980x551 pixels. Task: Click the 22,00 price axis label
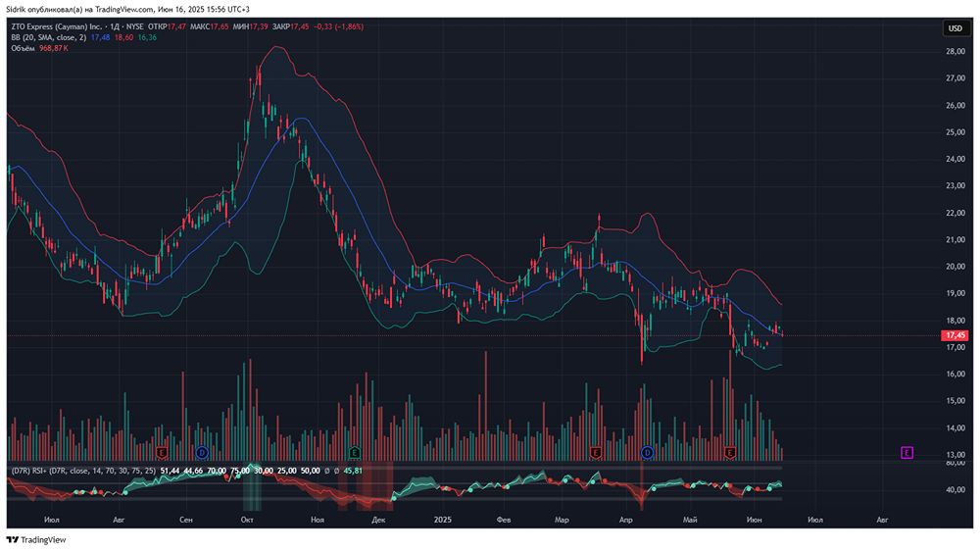pyautogui.click(x=955, y=214)
